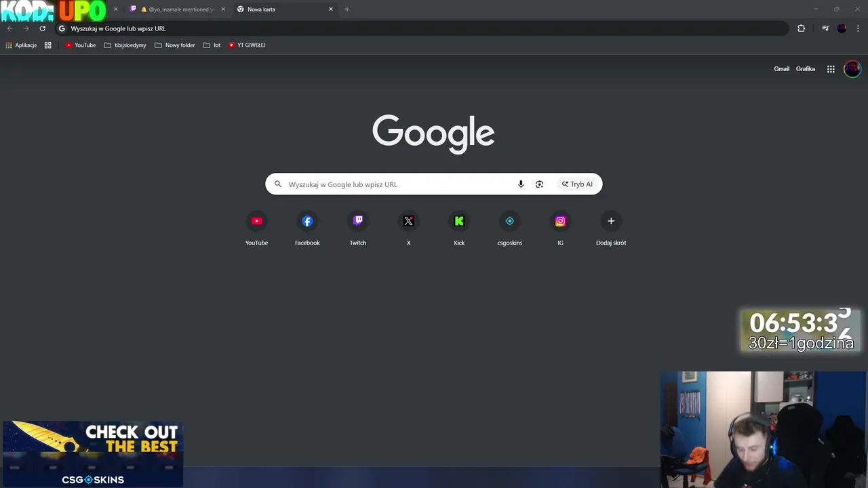
Task: Open the IG Instagram shortcut tile
Action: pyautogui.click(x=560, y=228)
